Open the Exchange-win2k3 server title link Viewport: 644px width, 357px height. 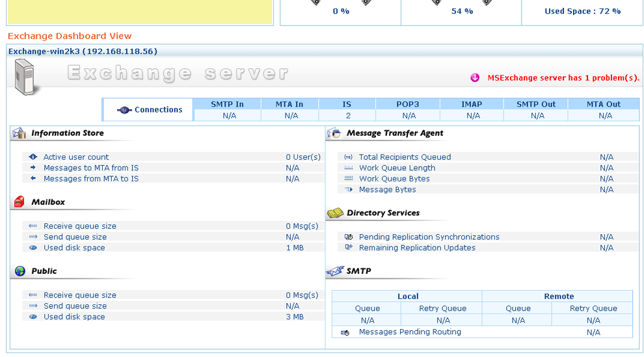pyautogui.click(x=83, y=51)
